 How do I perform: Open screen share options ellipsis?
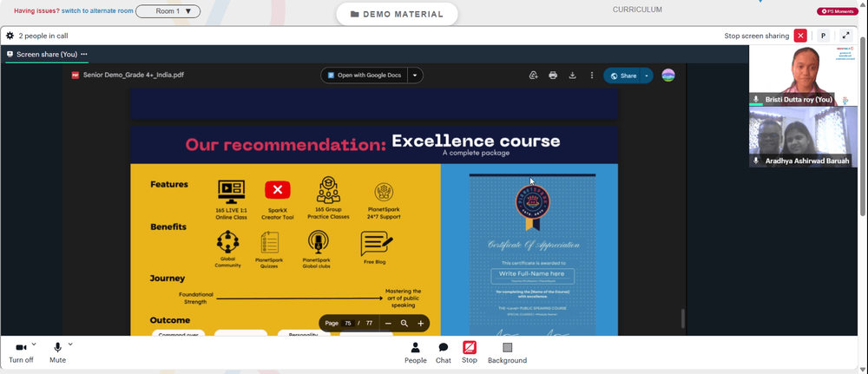(x=84, y=54)
